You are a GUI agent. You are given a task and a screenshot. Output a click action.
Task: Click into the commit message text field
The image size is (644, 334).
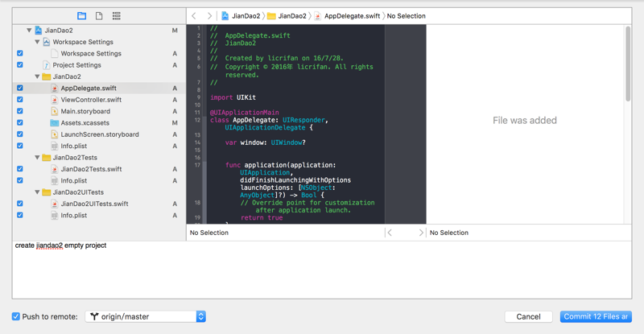pos(322,270)
